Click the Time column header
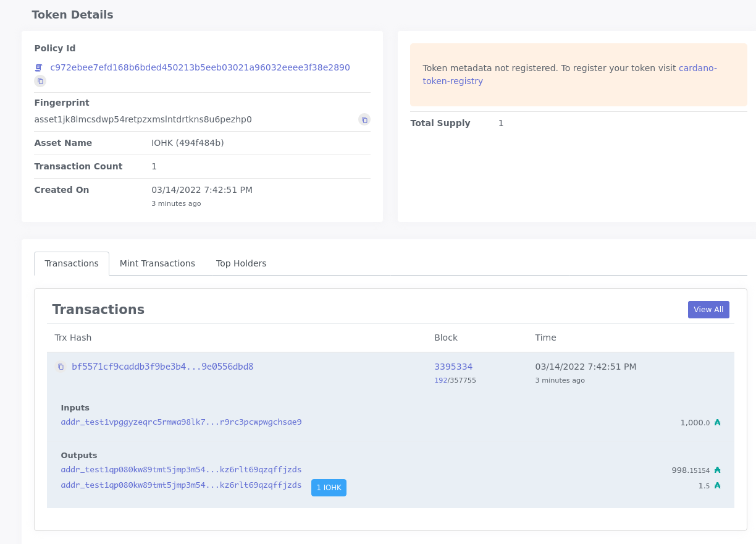 click(x=545, y=338)
